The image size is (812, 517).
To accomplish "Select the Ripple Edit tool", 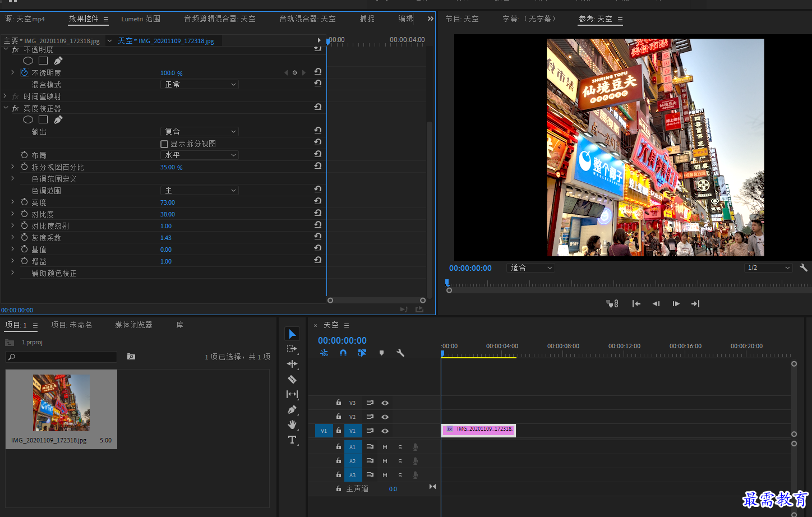I will [292, 364].
